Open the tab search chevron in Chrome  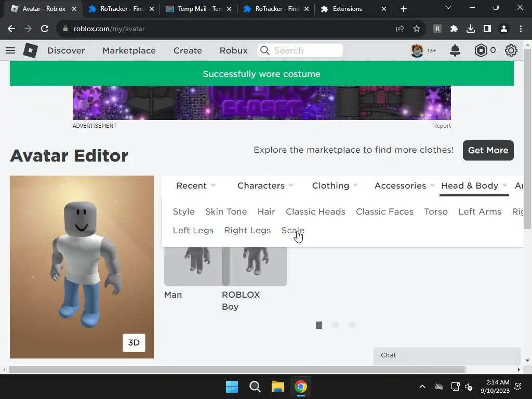coord(448,7)
